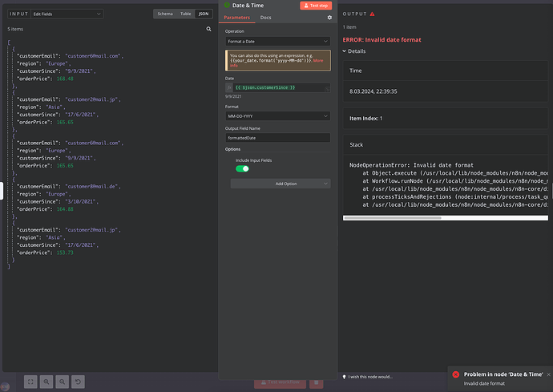553x392 pixels.
Task: Collapse the Details section
Action: (354, 51)
